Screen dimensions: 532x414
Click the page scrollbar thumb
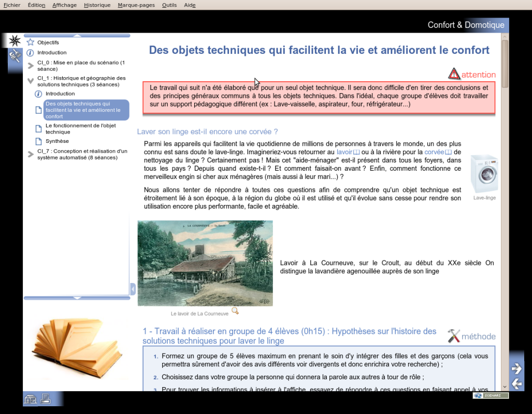pos(505,64)
